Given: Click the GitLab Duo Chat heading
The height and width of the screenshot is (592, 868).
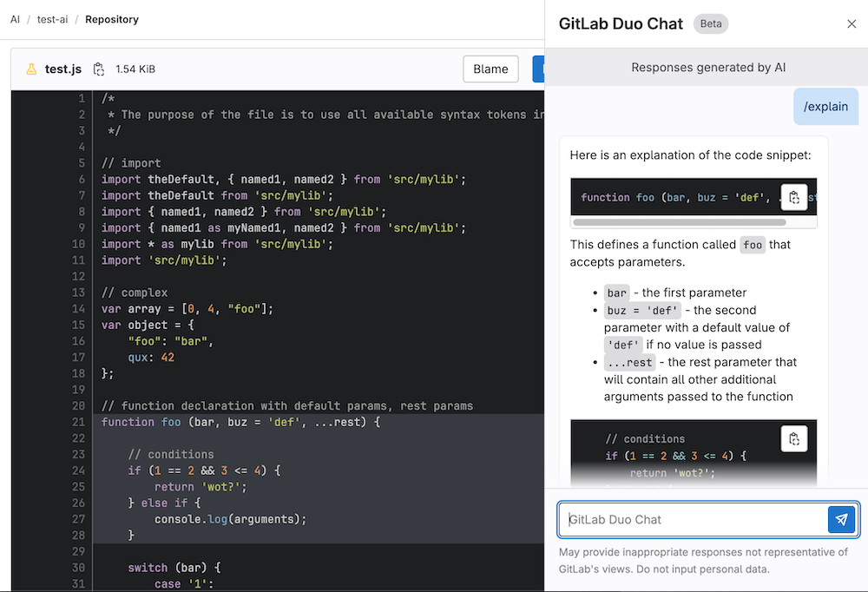Looking at the screenshot, I should (620, 23).
